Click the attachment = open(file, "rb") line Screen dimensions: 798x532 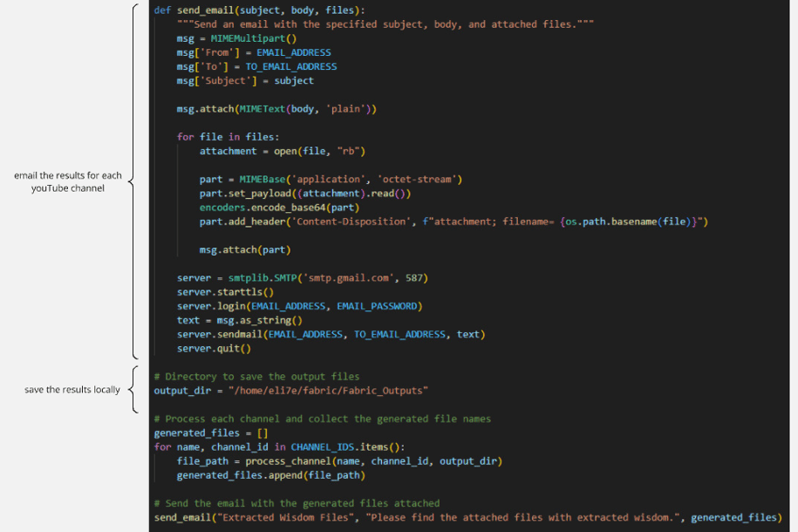click(282, 151)
